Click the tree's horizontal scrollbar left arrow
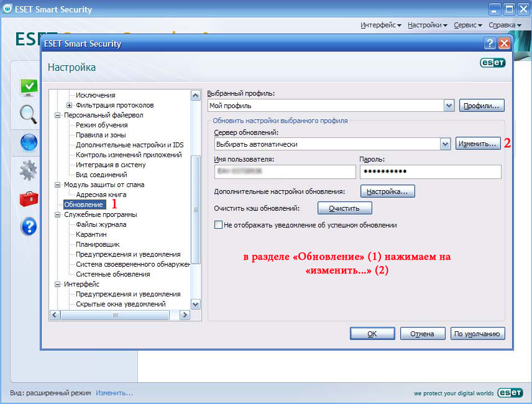532x404 pixels. pos(55,315)
